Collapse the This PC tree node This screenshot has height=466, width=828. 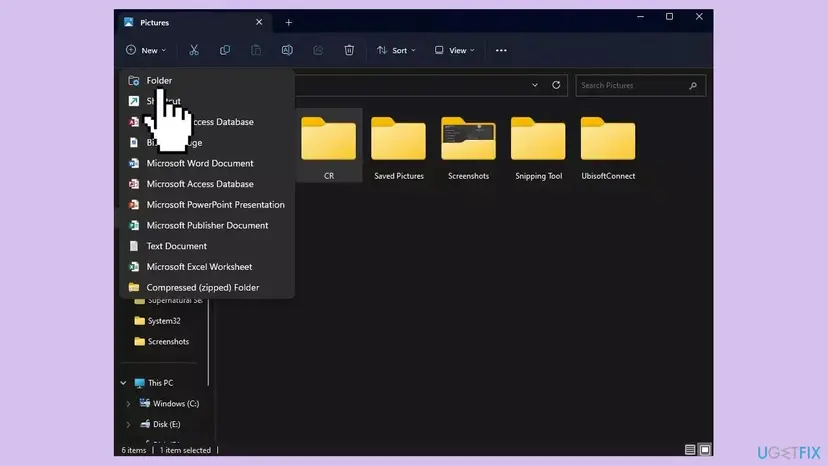pos(123,383)
